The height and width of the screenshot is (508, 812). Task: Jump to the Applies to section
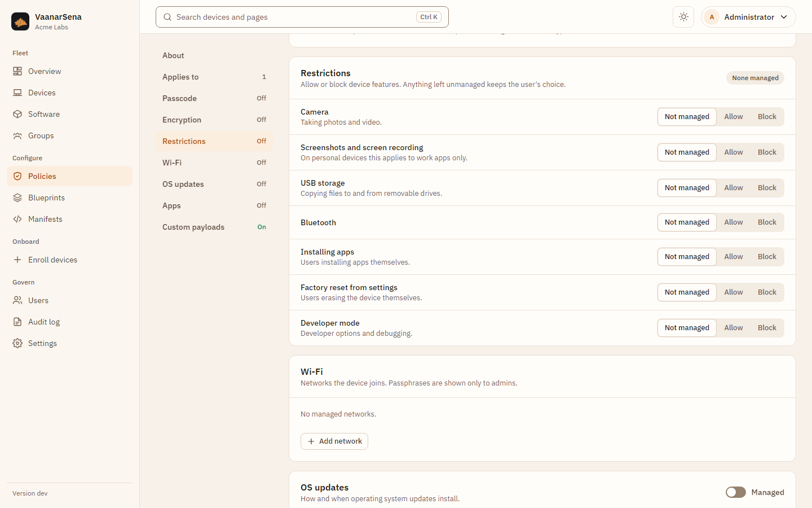click(x=214, y=77)
